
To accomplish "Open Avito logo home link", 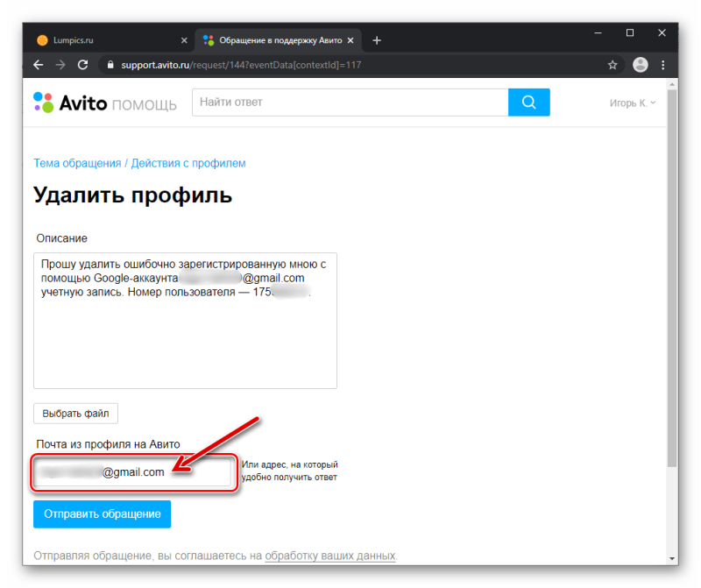I will 70,103.
